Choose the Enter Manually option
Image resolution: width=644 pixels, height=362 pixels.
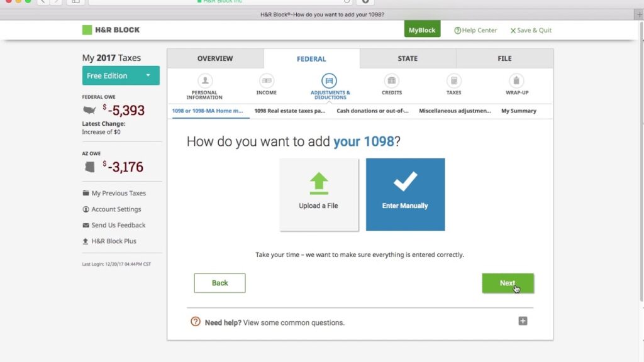pos(406,195)
